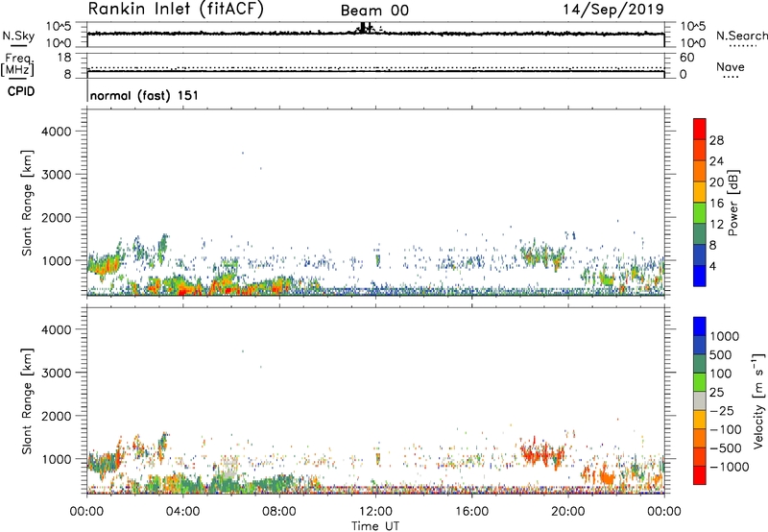The width and height of the screenshot is (768, 532).
Task: Click the '12:00' time axis label
Action: [x=375, y=512]
